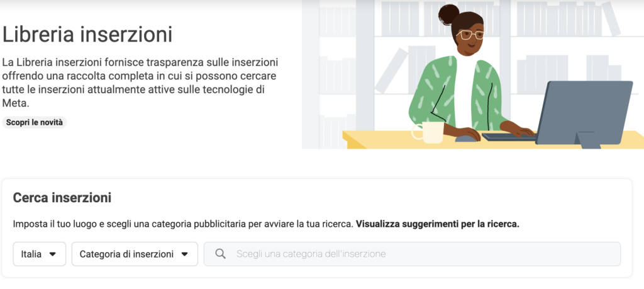Image resolution: width=644 pixels, height=289 pixels.
Task: Click the Libreria inserzioni page heading
Action: coord(87,35)
